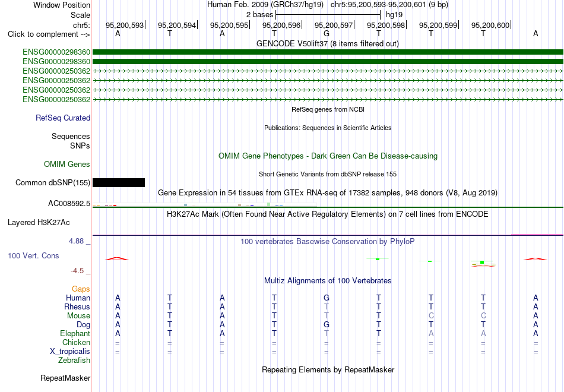Click the 'RefSeq genes from NCBI' track title
The height and width of the screenshot is (392, 564).
click(328, 109)
